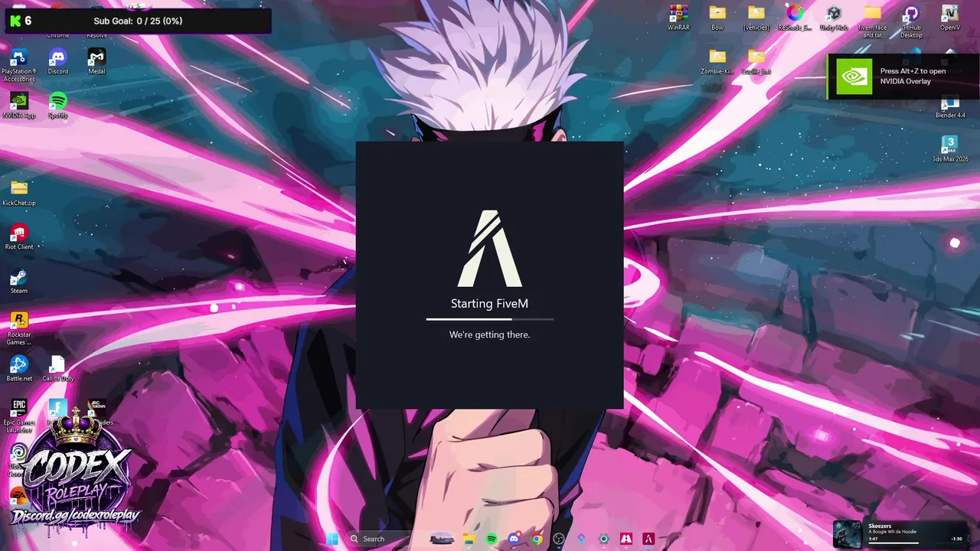Image resolution: width=980 pixels, height=551 pixels.
Task: Click the FiveM logo in loading window
Action: coord(490,249)
